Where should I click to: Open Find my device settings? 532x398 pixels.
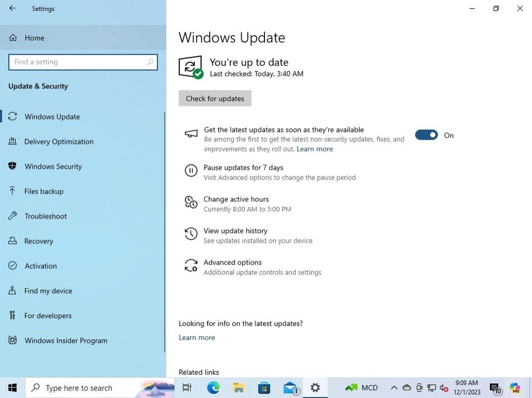coord(83,291)
